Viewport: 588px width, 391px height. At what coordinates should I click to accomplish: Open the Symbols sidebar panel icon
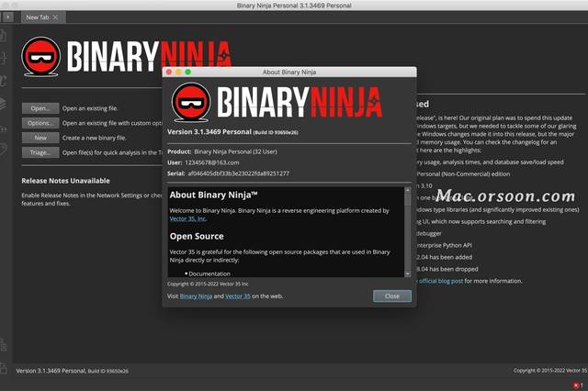click(4, 36)
